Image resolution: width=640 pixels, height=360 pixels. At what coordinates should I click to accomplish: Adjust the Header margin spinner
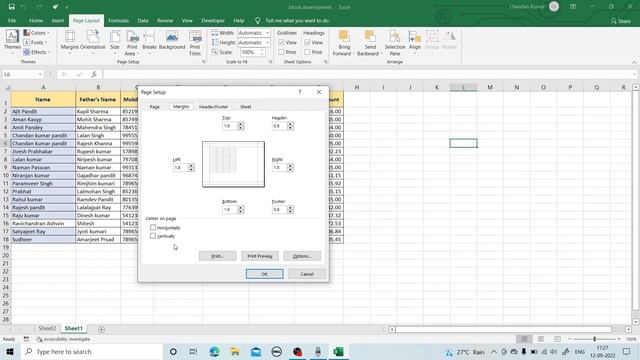290,126
